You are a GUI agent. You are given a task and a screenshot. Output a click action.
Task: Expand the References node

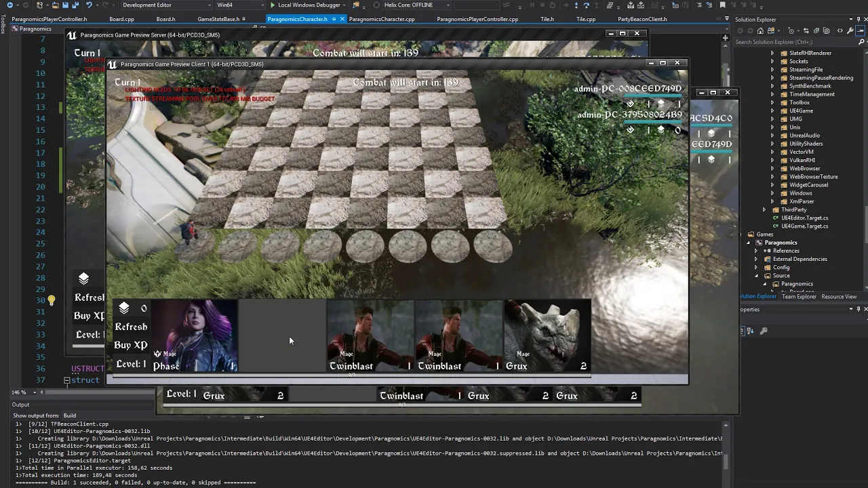756,251
